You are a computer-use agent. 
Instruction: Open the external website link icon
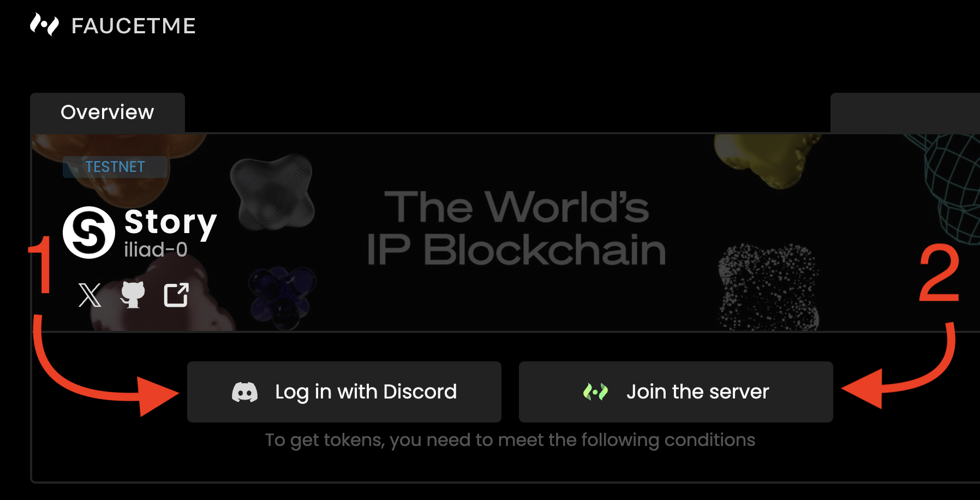(x=176, y=295)
